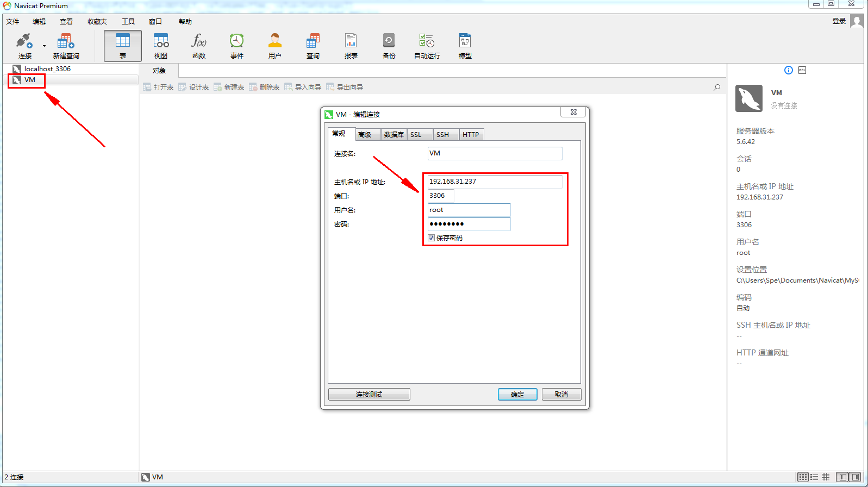868x487 pixels.
Task: Toggle left pane visibility icon
Action: click(842, 477)
